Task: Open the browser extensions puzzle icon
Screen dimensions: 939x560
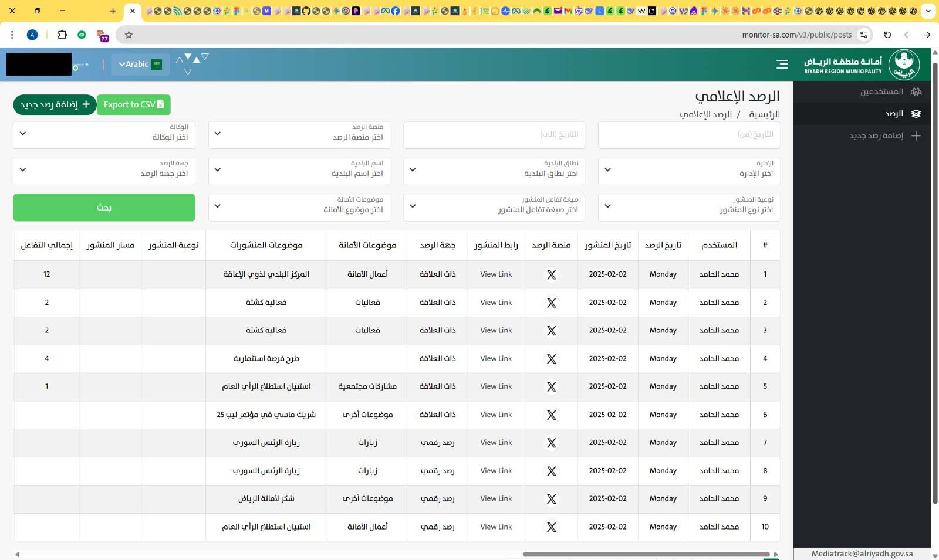Action: click(62, 35)
